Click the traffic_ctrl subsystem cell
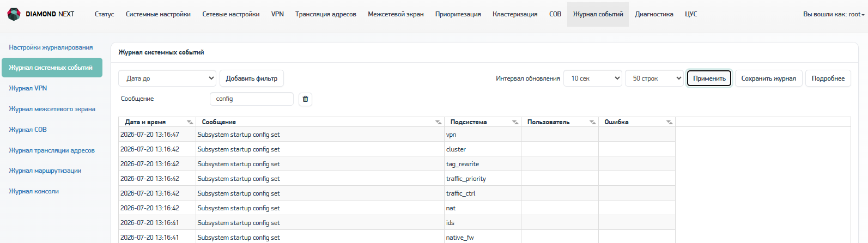868x243 pixels. click(x=483, y=193)
